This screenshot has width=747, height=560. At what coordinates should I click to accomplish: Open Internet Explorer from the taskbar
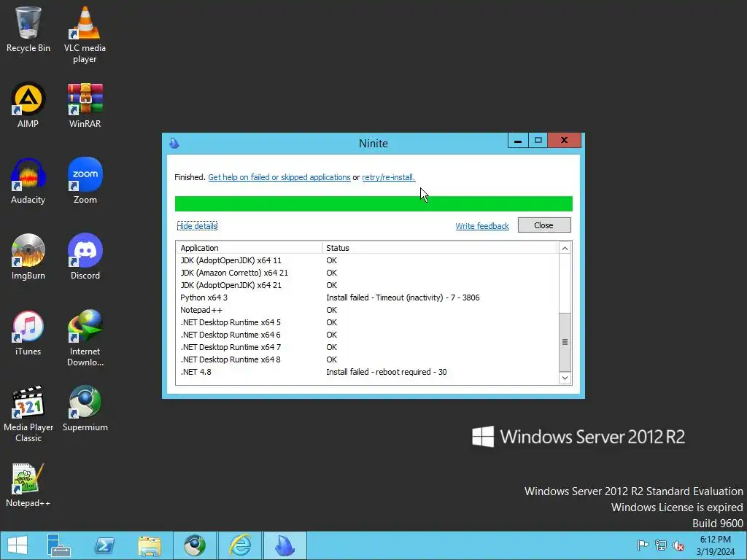point(240,545)
